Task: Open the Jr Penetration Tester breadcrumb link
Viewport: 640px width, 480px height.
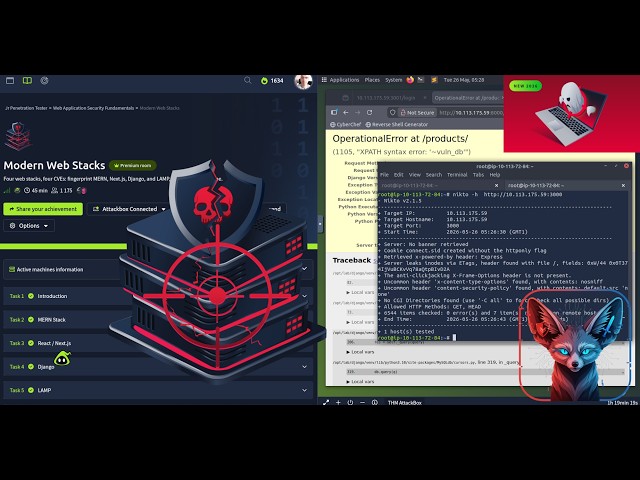Action: pyautogui.click(x=26, y=108)
